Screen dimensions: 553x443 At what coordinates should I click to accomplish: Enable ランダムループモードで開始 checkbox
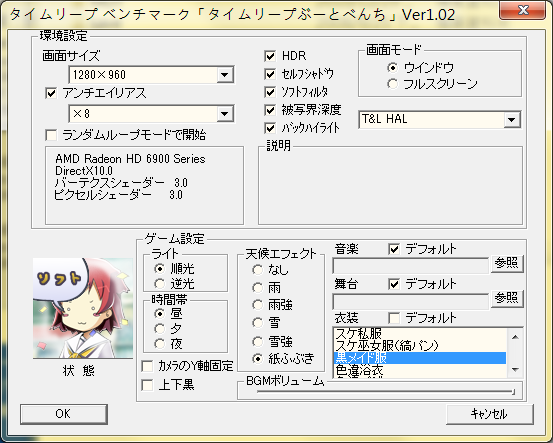click(x=51, y=135)
